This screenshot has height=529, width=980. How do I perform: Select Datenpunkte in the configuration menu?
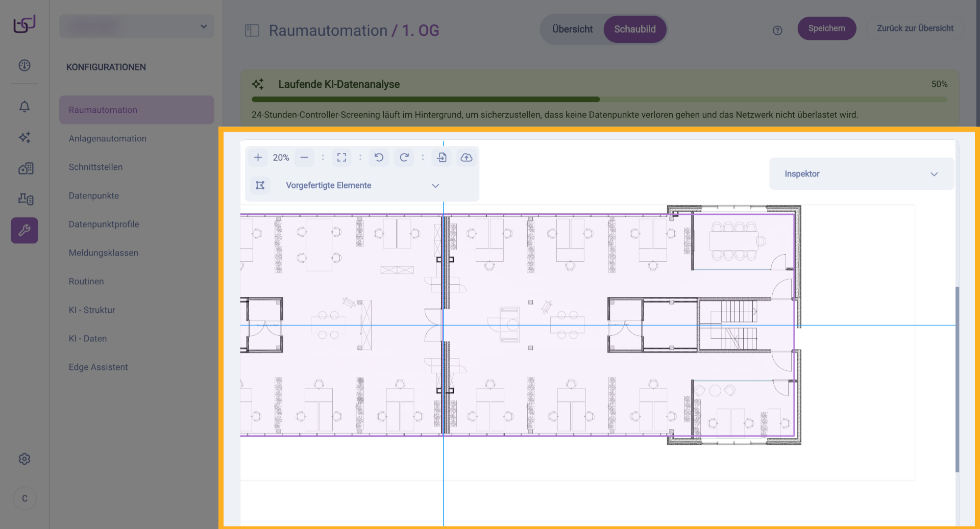click(x=94, y=196)
